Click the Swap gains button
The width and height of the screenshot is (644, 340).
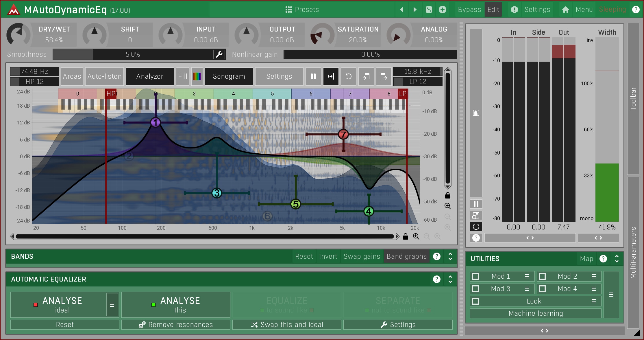[x=362, y=256]
